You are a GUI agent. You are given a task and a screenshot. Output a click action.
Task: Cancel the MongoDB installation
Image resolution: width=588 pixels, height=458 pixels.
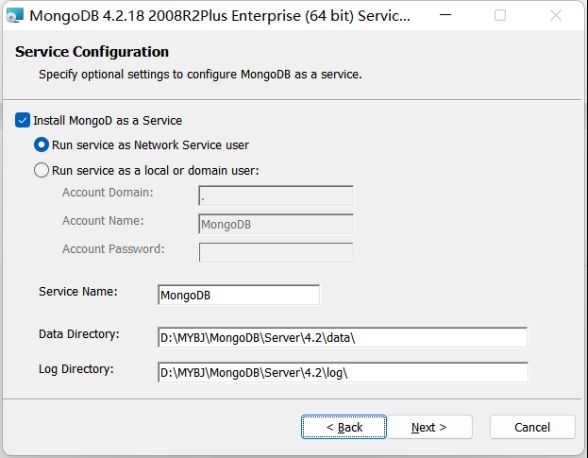click(532, 427)
